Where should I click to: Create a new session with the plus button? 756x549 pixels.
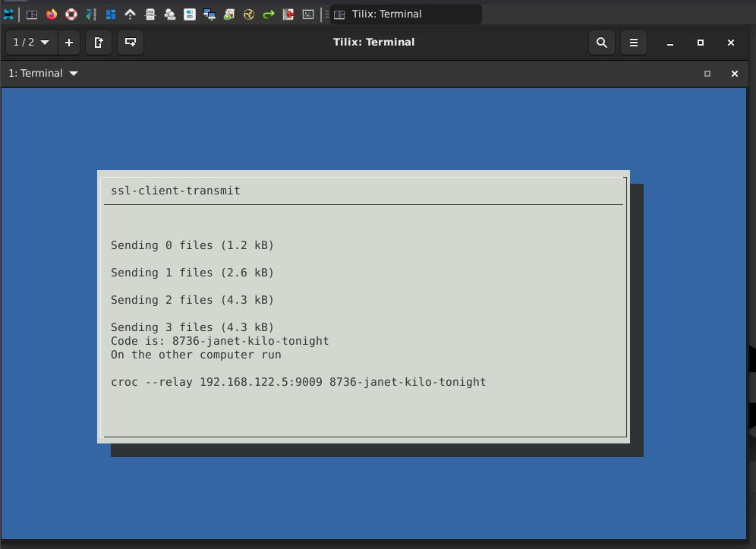pos(68,43)
